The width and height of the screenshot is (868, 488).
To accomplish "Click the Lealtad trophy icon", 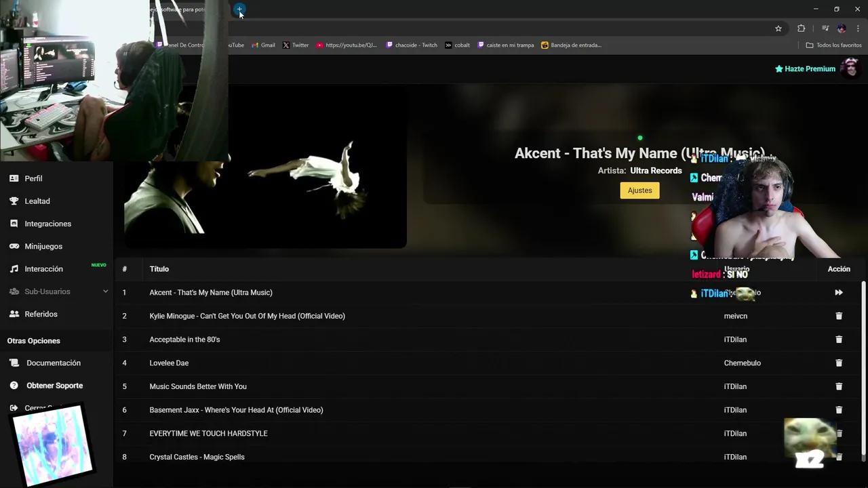I will tap(14, 201).
